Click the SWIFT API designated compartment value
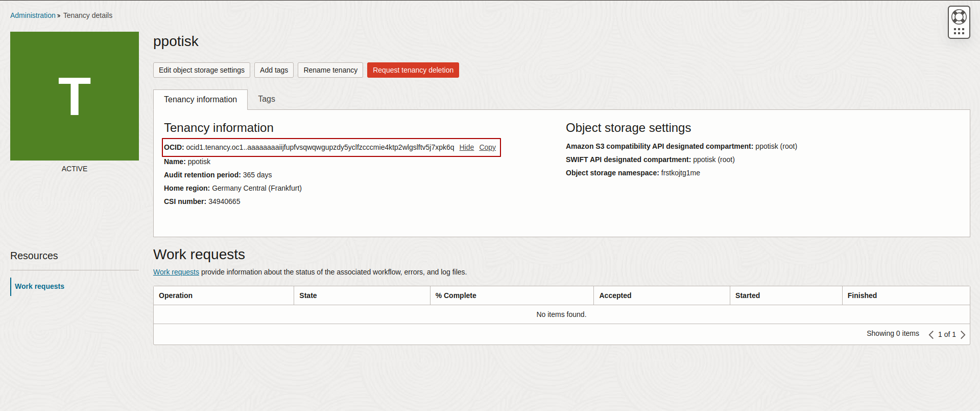This screenshot has width=980, height=411. coord(714,159)
